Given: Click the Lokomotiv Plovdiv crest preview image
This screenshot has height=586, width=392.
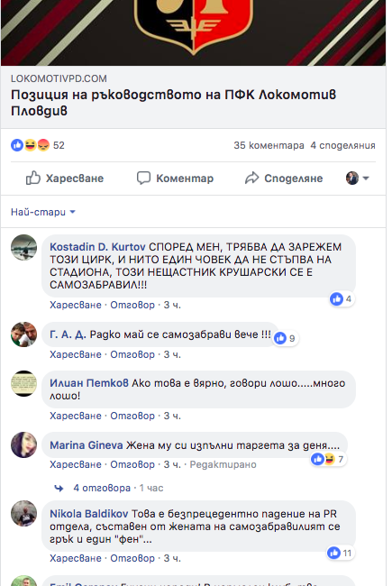Looking at the screenshot, I should [193, 32].
